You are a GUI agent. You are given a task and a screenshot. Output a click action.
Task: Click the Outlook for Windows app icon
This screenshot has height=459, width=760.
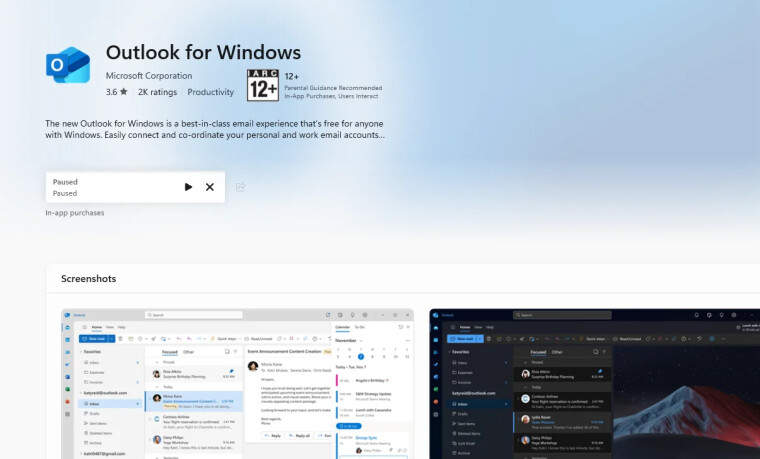[x=68, y=65]
